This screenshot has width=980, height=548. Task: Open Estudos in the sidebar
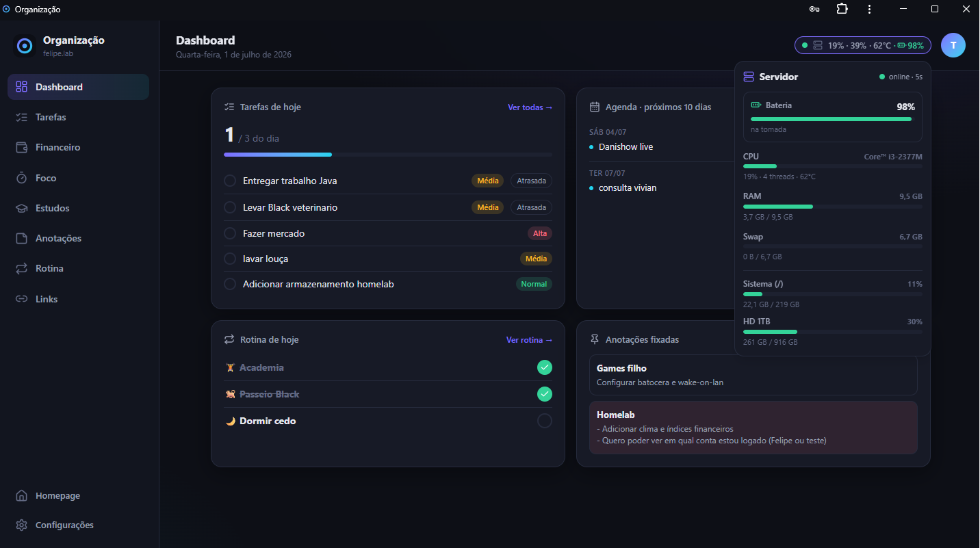point(78,208)
